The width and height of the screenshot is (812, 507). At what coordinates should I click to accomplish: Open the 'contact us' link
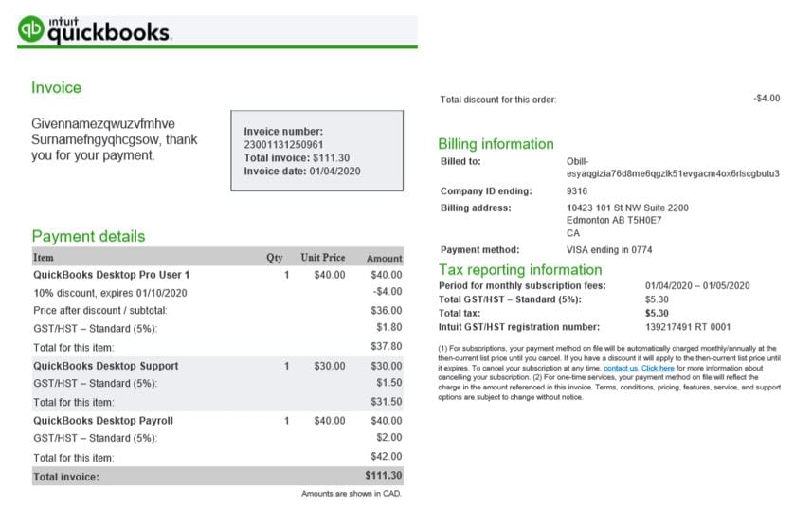coord(621,369)
